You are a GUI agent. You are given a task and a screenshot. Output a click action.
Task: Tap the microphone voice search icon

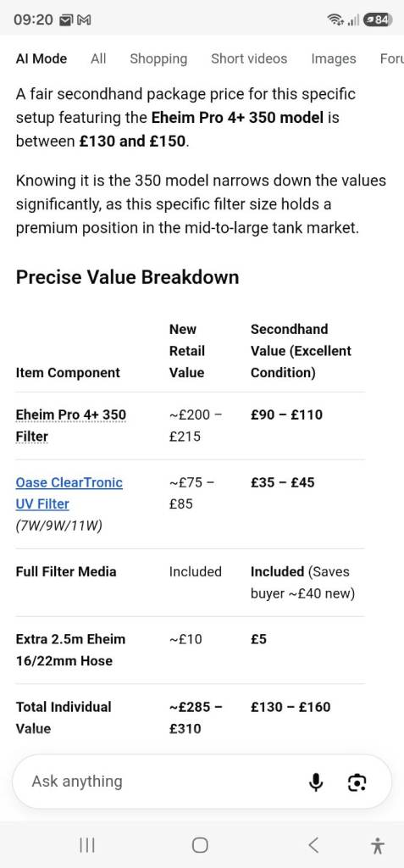tap(315, 782)
